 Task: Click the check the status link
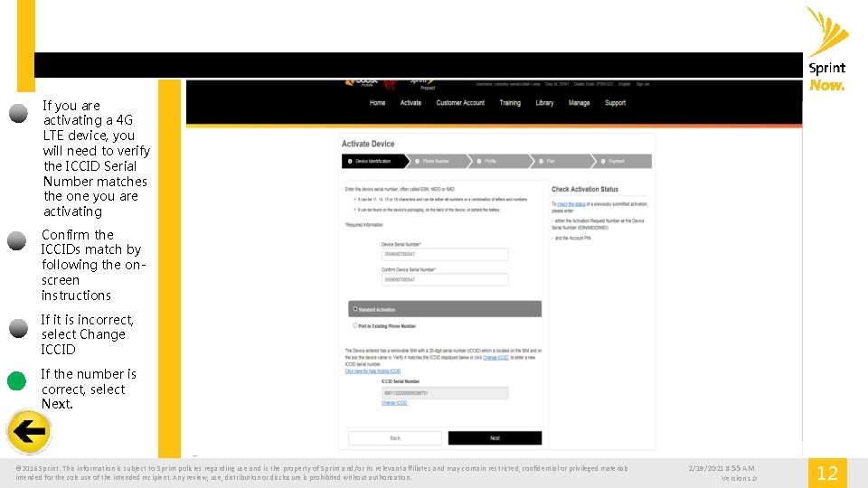pos(571,204)
